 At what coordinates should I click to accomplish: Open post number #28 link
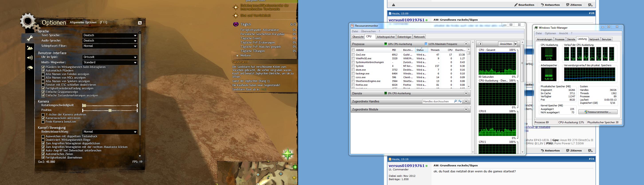[x=591, y=13]
